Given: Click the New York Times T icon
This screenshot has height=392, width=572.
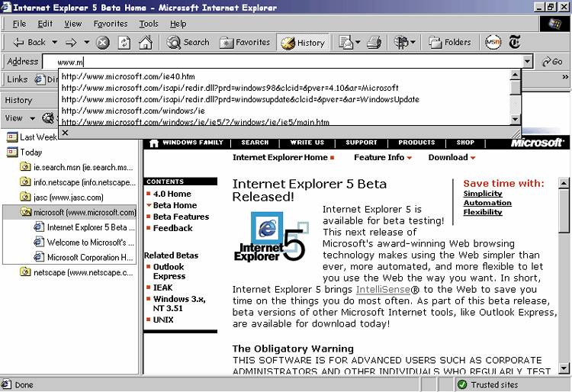Looking at the screenshot, I should [515, 42].
